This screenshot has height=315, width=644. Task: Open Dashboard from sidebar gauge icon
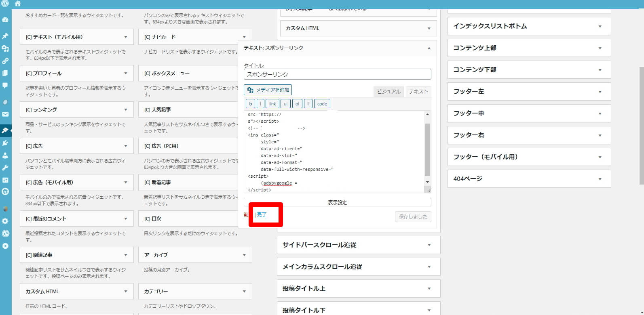[5, 19]
